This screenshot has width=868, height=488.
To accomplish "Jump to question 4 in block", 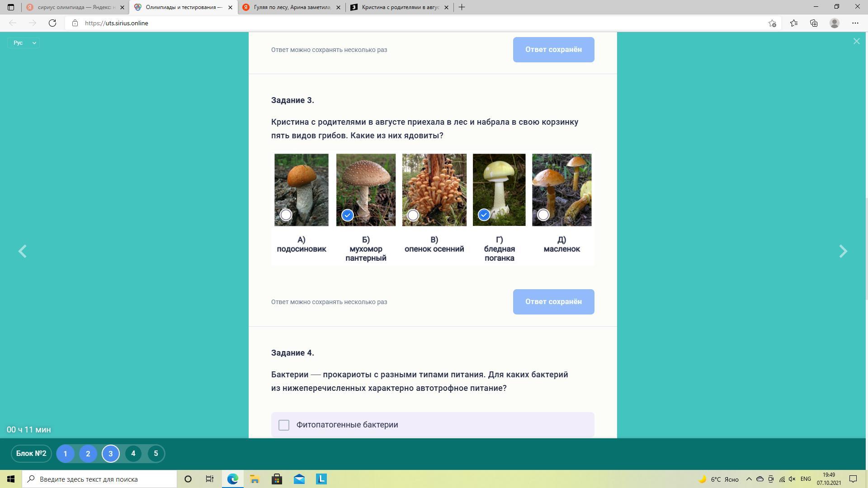I will click(133, 453).
